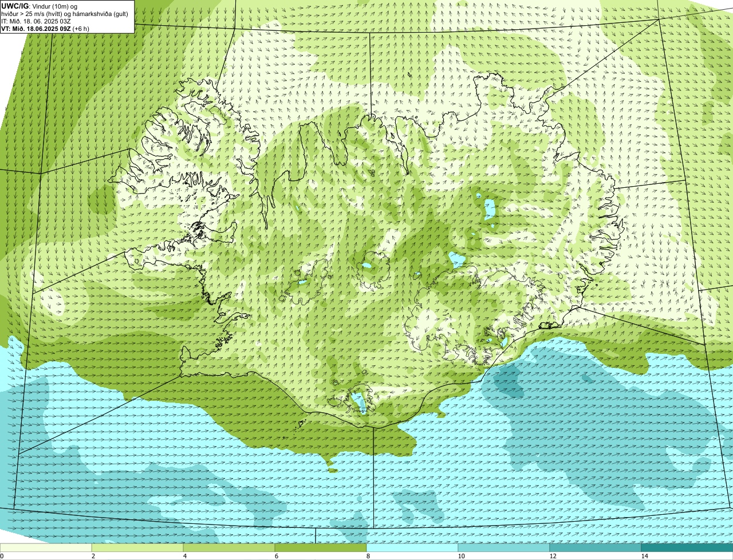Click the scale label '2'
This screenshot has width=733, height=560.
pyautogui.click(x=93, y=556)
